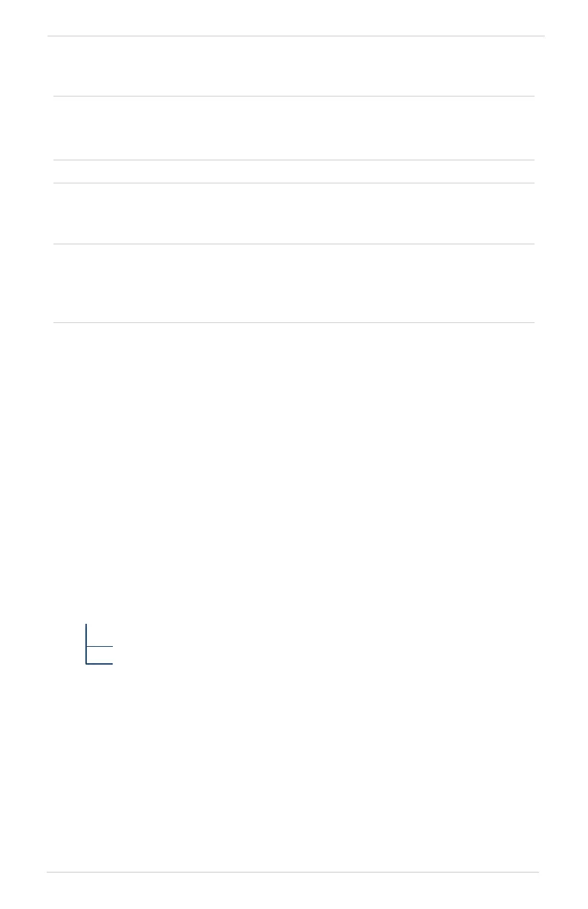Click the second table separator line

pos(294,160)
